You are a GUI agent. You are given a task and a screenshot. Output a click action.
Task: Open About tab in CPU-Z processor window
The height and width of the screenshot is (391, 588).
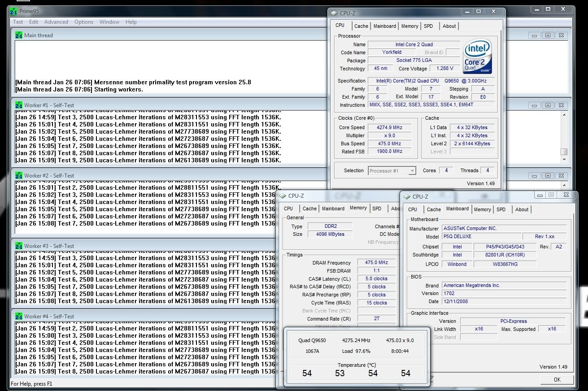point(449,26)
